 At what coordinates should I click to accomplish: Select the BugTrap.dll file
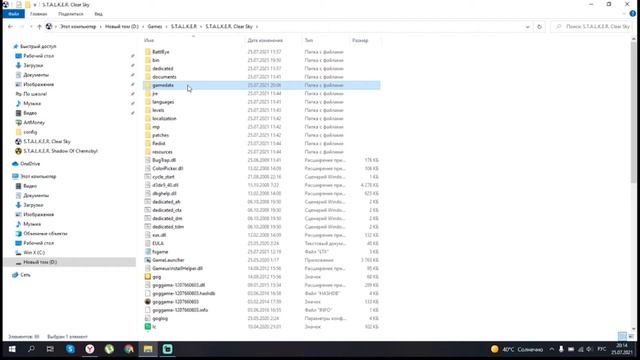(x=164, y=160)
